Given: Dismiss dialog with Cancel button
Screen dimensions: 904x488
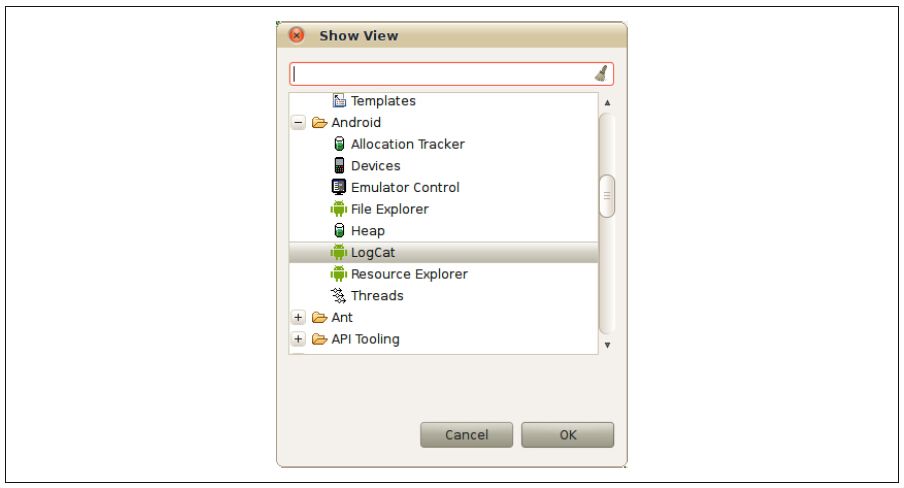Looking at the screenshot, I should [x=466, y=435].
